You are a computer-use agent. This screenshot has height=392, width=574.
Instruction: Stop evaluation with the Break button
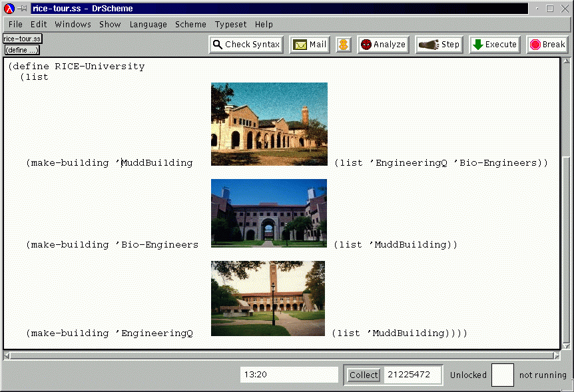[x=547, y=45]
